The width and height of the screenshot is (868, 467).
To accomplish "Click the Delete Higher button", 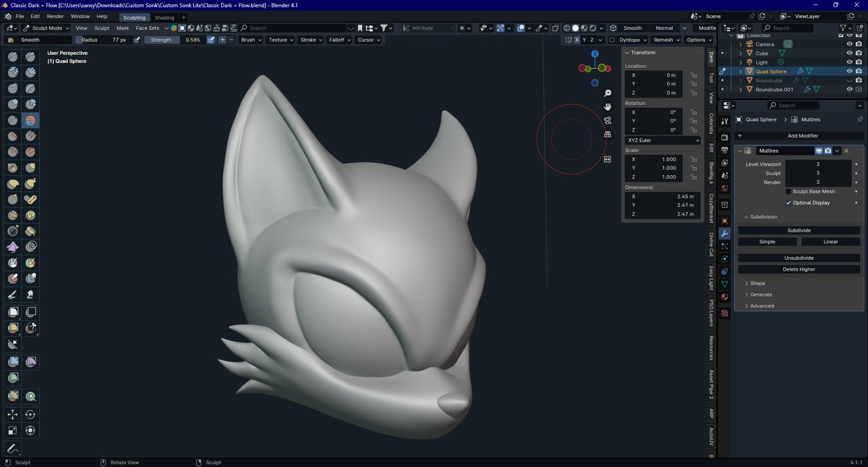I will 799,269.
